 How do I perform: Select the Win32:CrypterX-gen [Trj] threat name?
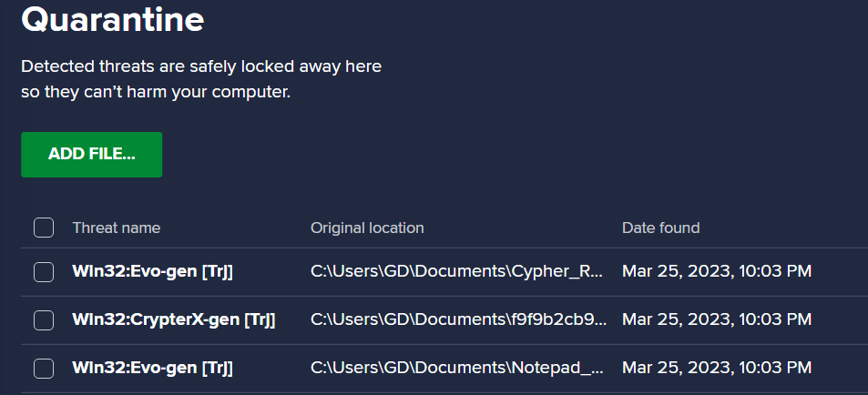174,319
